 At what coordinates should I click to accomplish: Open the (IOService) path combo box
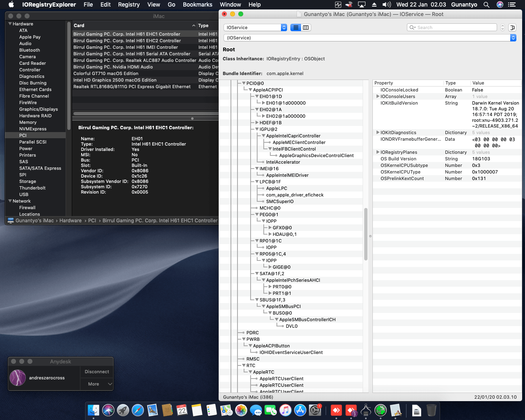tap(513, 38)
